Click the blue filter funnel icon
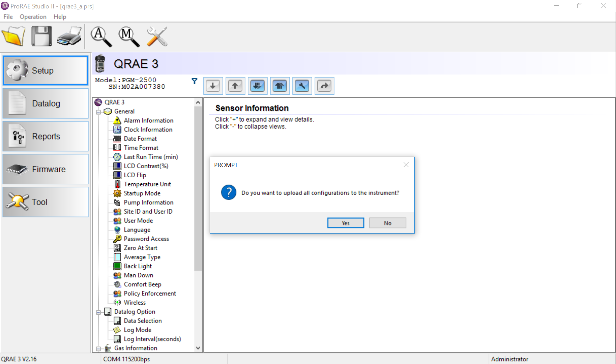The width and height of the screenshot is (616, 364). [195, 81]
